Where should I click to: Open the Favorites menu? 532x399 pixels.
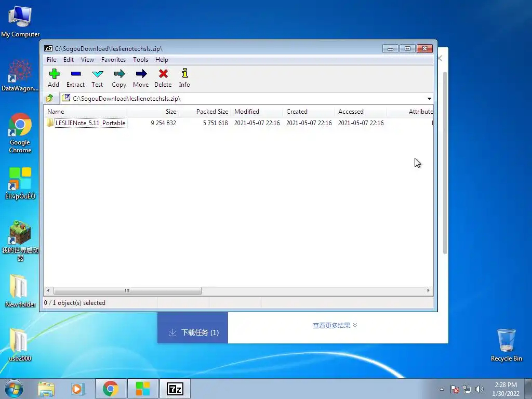[113, 60]
